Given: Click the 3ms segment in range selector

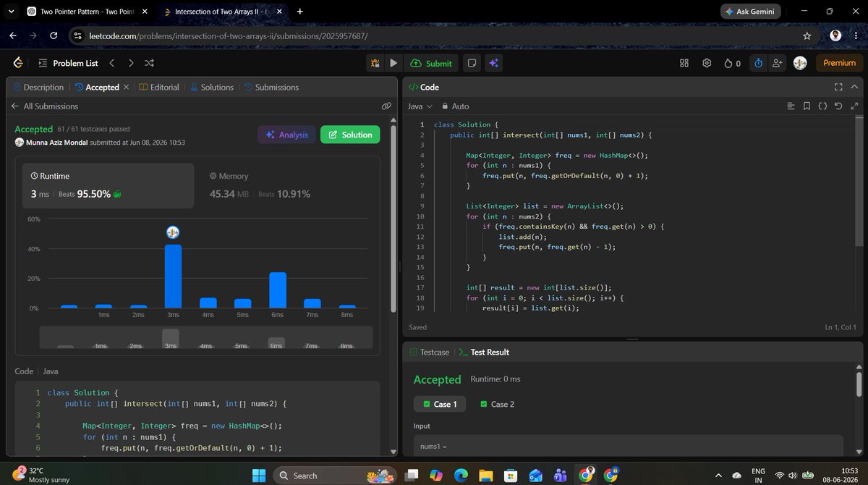Looking at the screenshot, I should [x=171, y=339].
